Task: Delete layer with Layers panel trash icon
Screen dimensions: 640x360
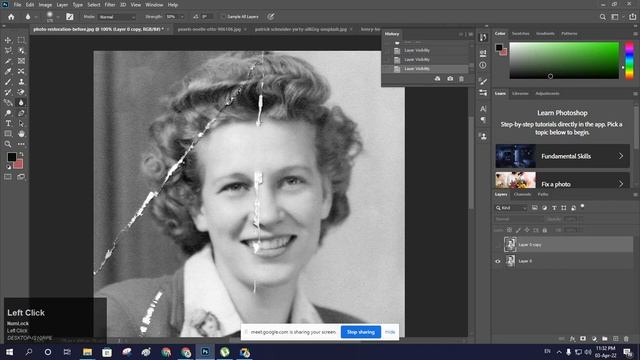Action: click(x=626, y=339)
